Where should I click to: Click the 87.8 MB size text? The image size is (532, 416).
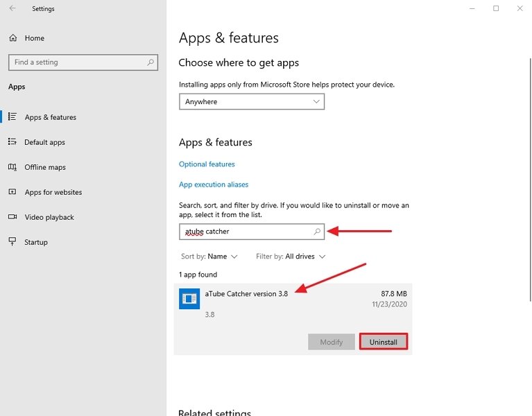coord(393,293)
